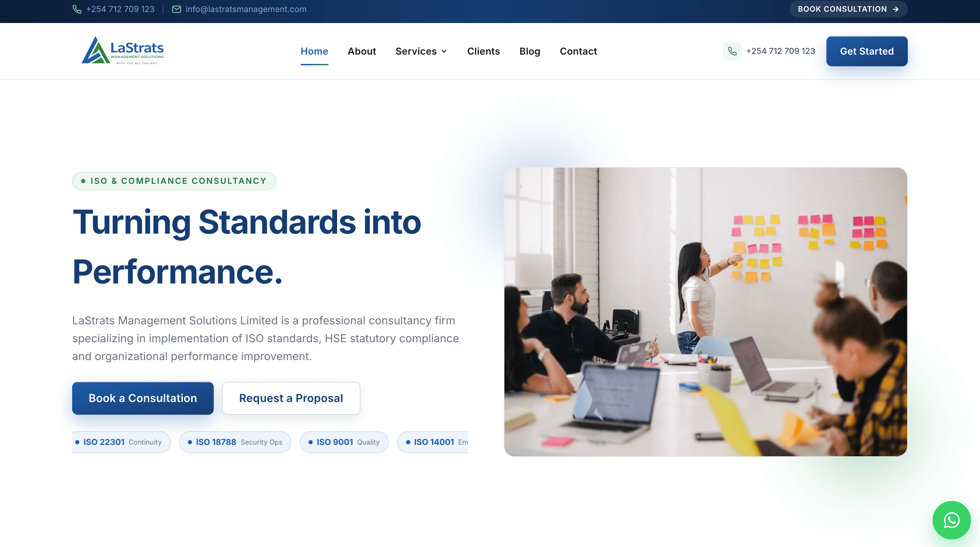Click the ISO & Compliance Consultancy badge
The height and width of the screenshot is (547, 980).
click(x=174, y=181)
